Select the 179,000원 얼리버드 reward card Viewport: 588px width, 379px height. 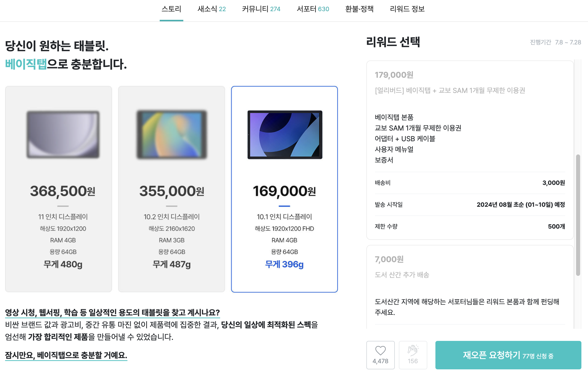(470, 150)
